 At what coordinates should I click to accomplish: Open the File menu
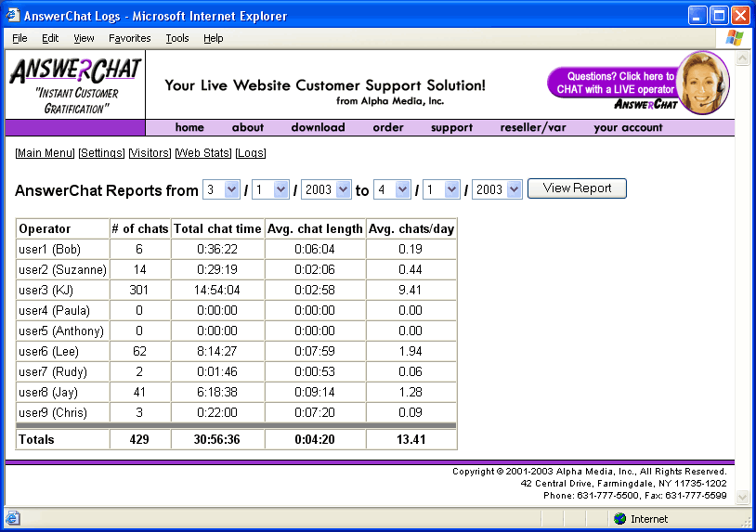(20, 38)
